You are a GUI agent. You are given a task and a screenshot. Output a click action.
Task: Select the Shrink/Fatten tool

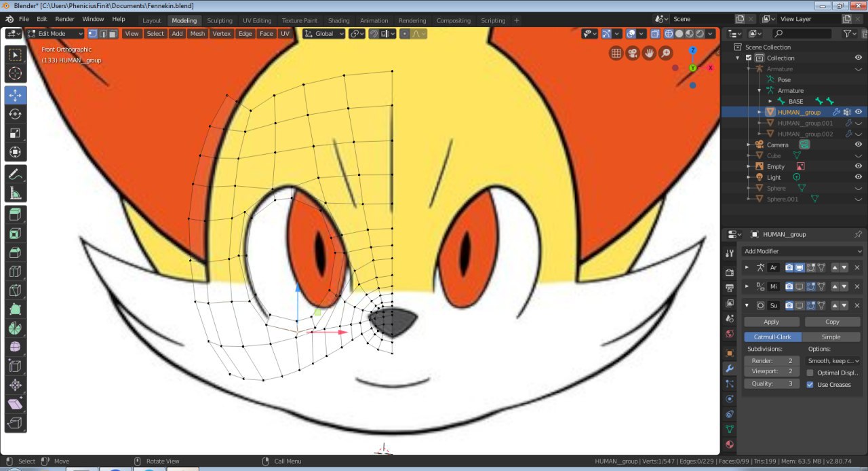point(16,385)
